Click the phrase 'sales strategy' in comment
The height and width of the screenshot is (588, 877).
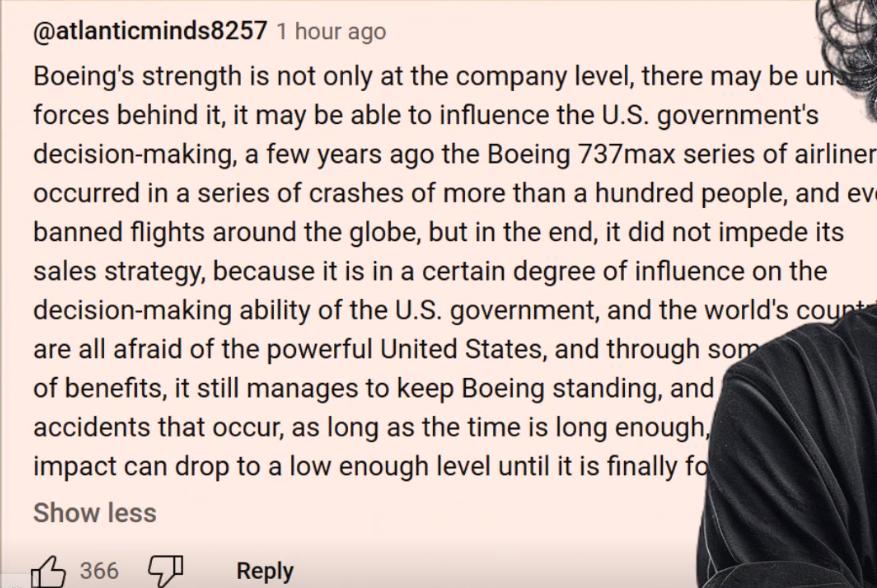[119, 272]
